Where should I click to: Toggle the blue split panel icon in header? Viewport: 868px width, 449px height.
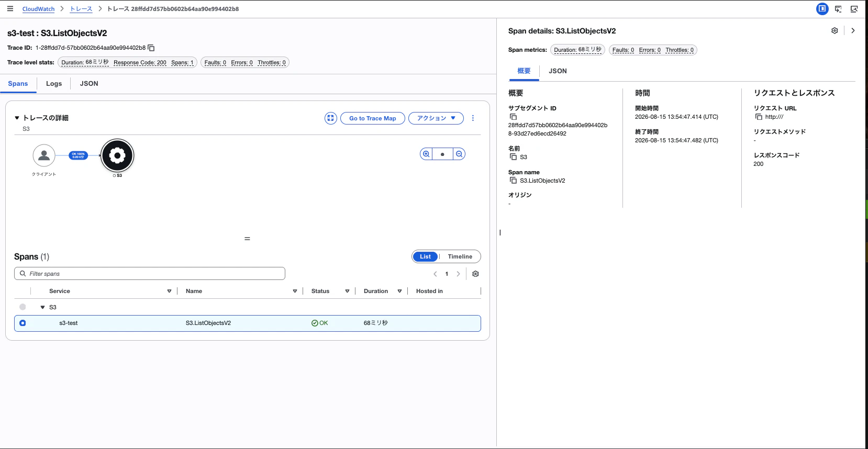[x=822, y=8]
